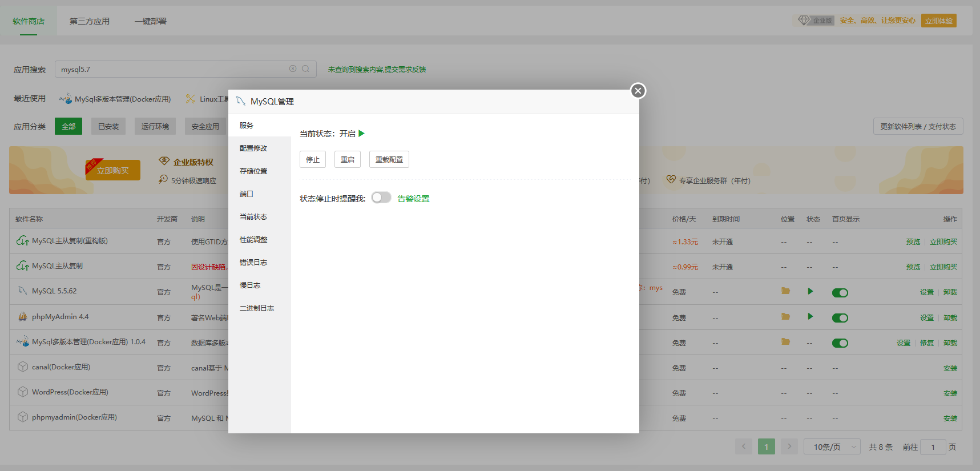Open 配置修改 section
This screenshot has width=980, height=471.
tap(260, 148)
